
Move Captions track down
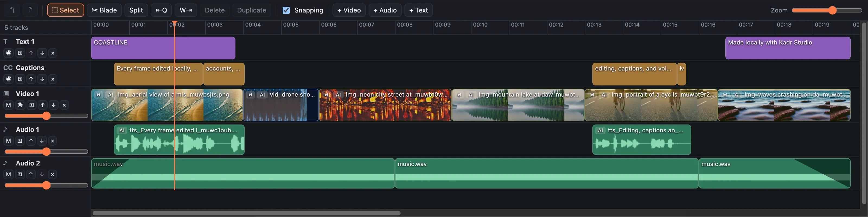[42, 79]
